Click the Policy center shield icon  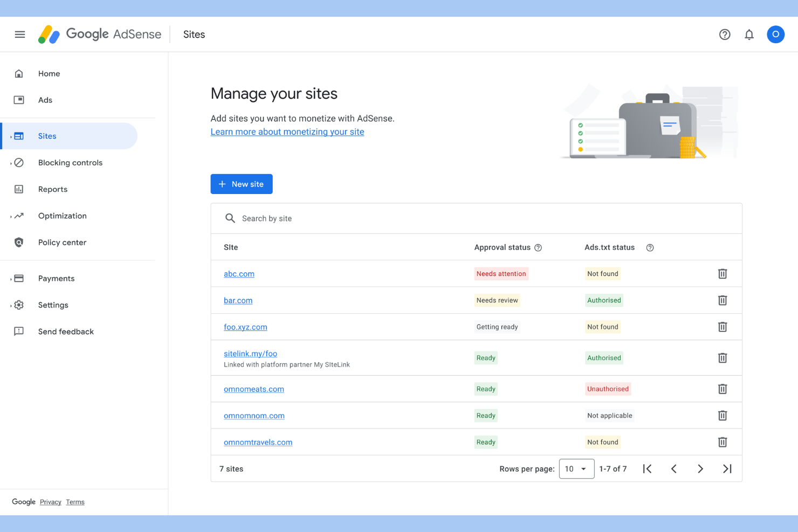[x=19, y=243]
